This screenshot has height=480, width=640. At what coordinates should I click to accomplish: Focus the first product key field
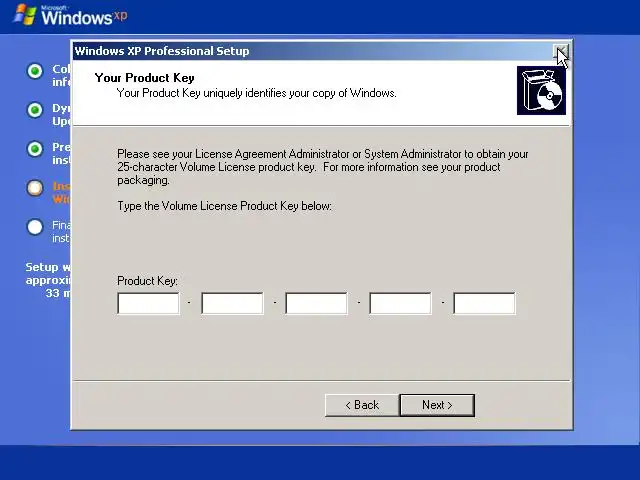[148, 303]
